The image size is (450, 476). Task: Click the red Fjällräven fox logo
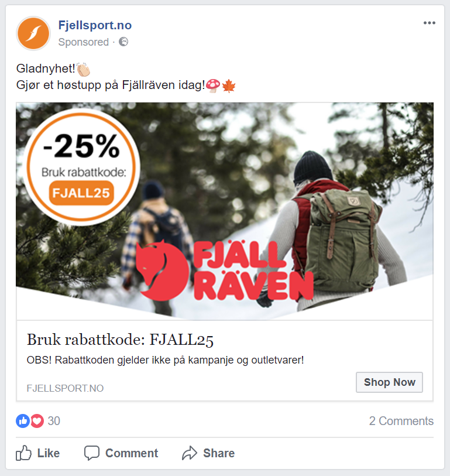point(162,270)
